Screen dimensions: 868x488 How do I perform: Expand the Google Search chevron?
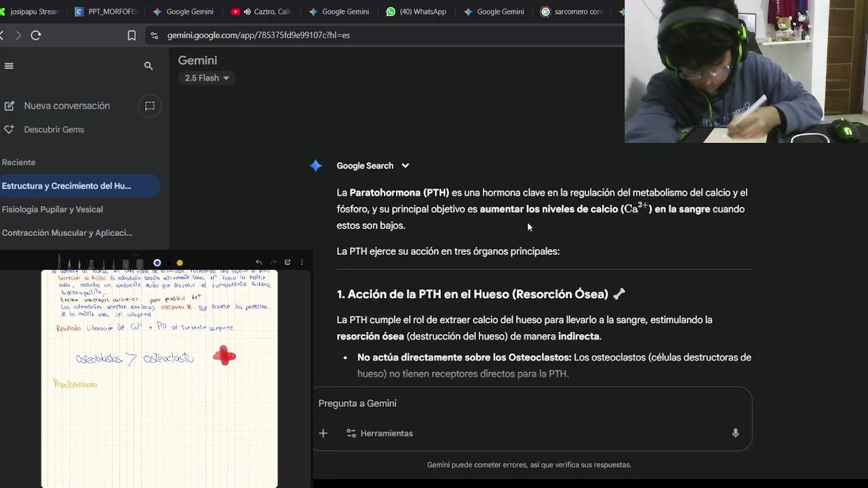point(405,166)
